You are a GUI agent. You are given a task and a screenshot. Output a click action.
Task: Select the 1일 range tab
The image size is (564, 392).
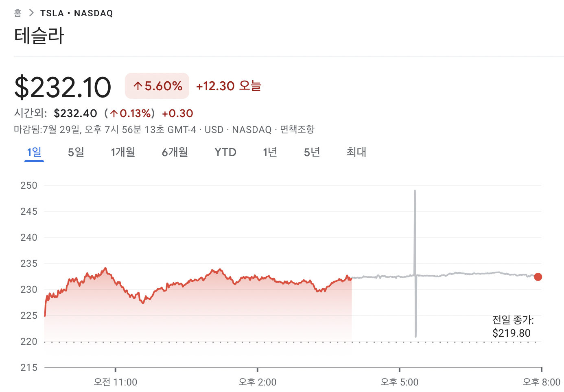(34, 152)
